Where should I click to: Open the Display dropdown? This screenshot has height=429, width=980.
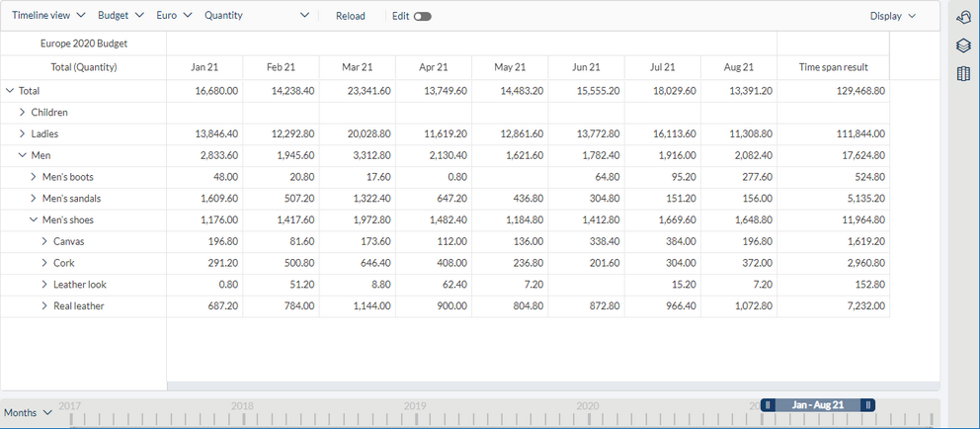pyautogui.click(x=892, y=16)
